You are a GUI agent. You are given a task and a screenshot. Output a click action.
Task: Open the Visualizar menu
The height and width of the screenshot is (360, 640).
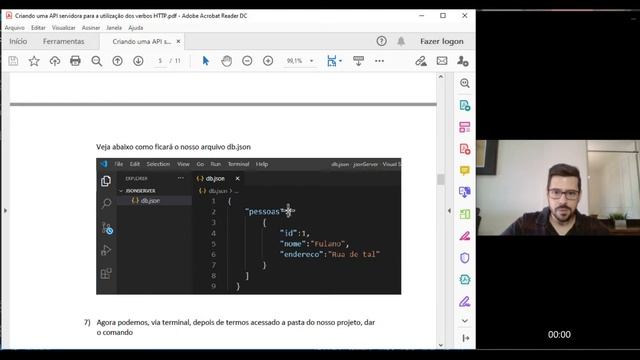[x=64, y=28]
